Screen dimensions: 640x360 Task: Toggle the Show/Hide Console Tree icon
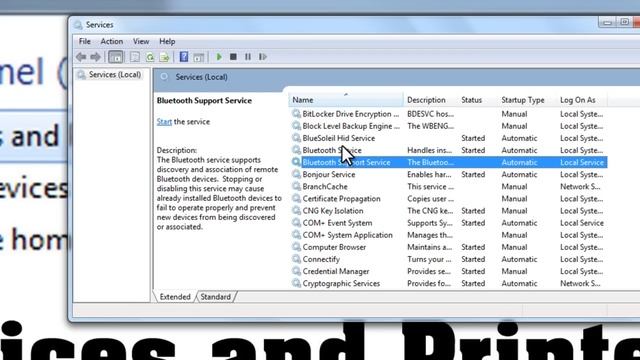click(116, 57)
